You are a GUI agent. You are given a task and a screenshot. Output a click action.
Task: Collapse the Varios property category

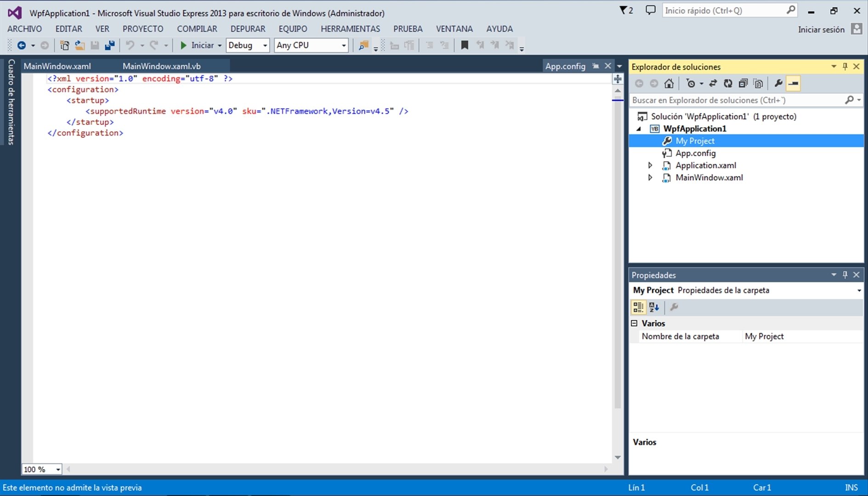click(x=635, y=323)
